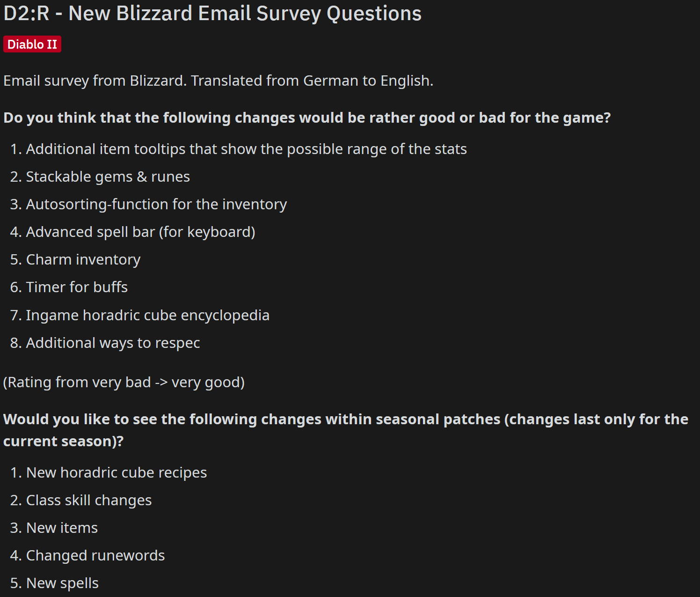Image resolution: width=700 pixels, height=597 pixels.
Task: Select the 'New items' list item
Action: (x=62, y=528)
